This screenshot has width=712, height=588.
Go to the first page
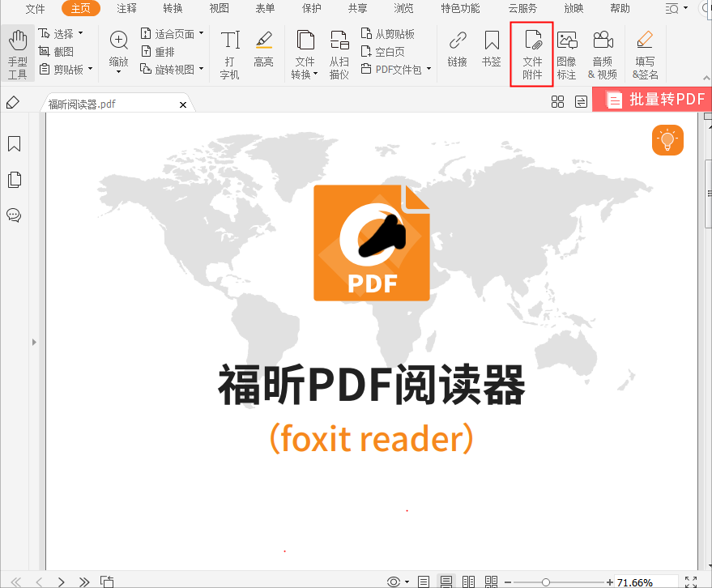[x=16, y=582]
